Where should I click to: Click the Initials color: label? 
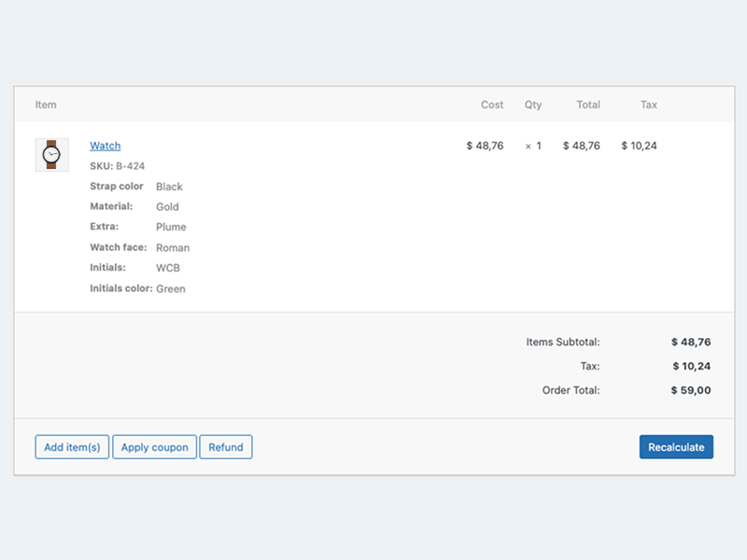(x=121, y=288)
